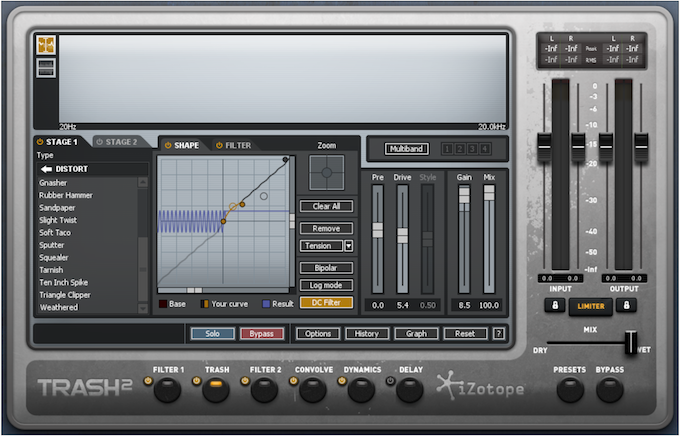
Task: Open the Trash module button
Action: point(216,389)
